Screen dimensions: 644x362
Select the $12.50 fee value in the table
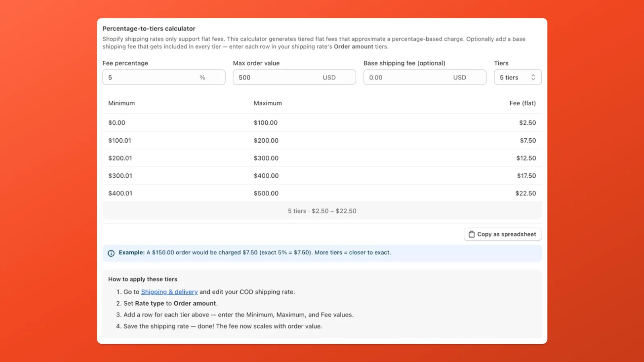[526, 158]
